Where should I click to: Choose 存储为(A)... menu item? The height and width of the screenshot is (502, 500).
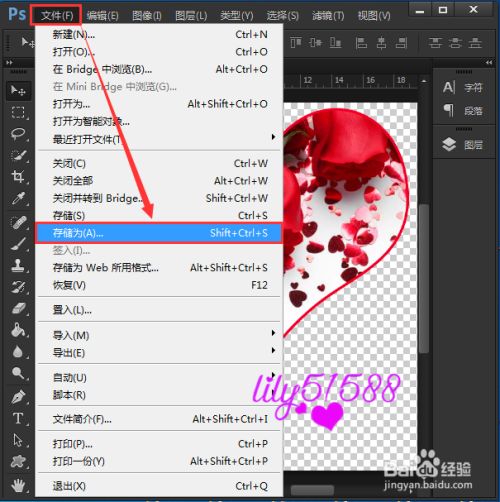point(159,233)
